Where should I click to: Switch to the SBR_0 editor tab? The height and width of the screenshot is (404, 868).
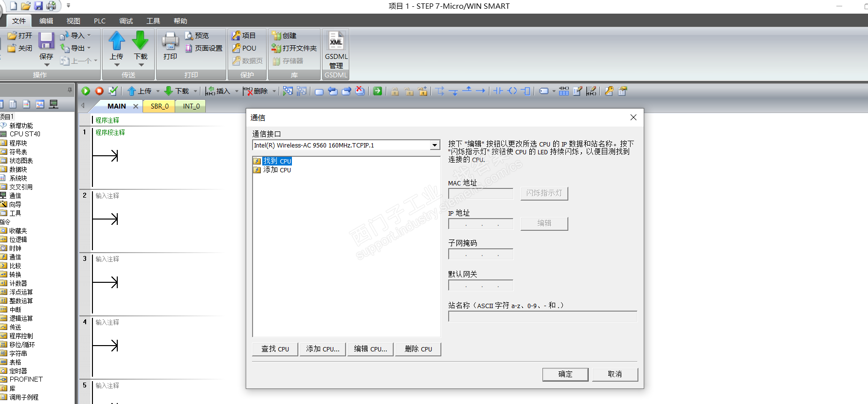[160, 106]
